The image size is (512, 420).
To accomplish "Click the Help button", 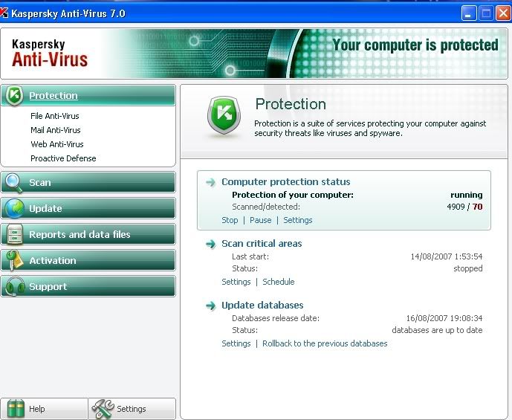I will (x=44, y=409).
